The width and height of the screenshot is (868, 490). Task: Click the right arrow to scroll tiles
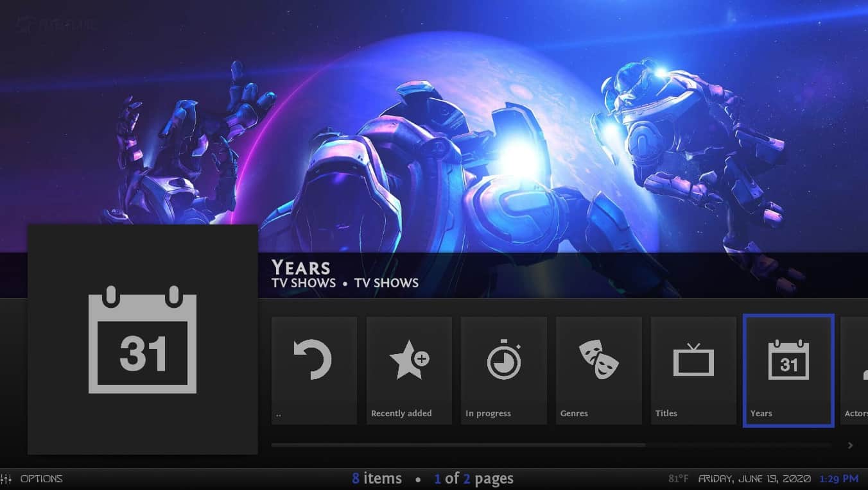(850, 445)
